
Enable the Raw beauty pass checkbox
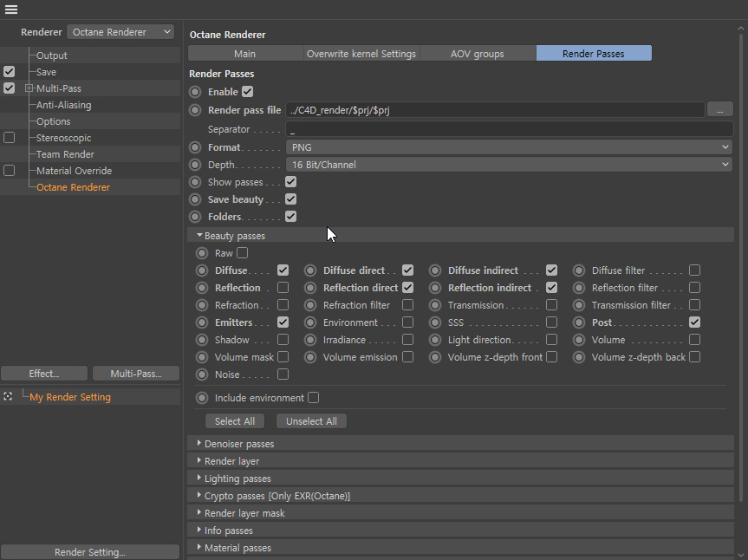(x=243, y=253)
